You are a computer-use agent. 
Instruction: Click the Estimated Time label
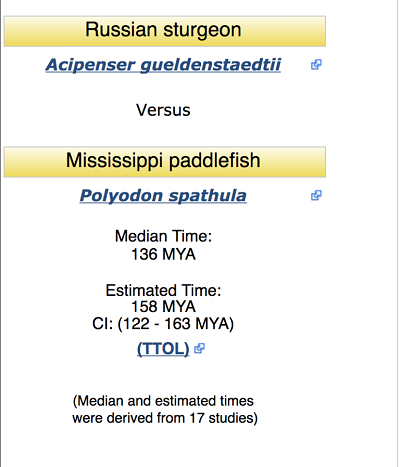[x=163, y=290]
